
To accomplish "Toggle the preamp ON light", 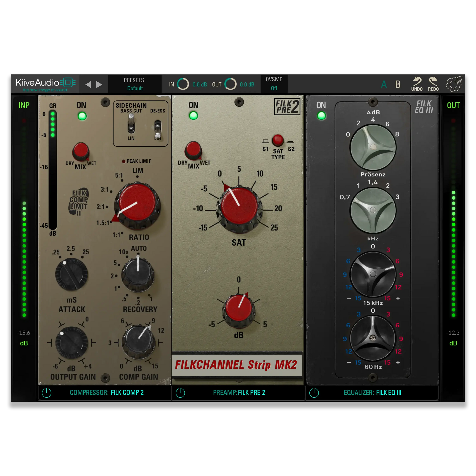I will 193,115.
